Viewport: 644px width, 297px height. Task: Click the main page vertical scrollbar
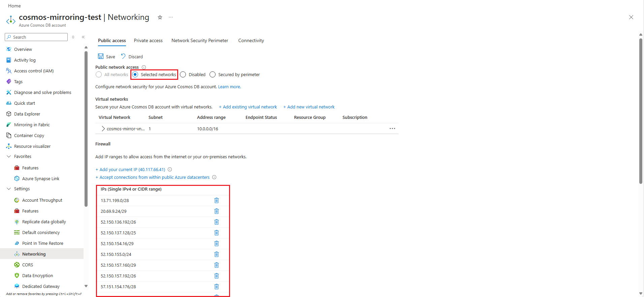641,111
